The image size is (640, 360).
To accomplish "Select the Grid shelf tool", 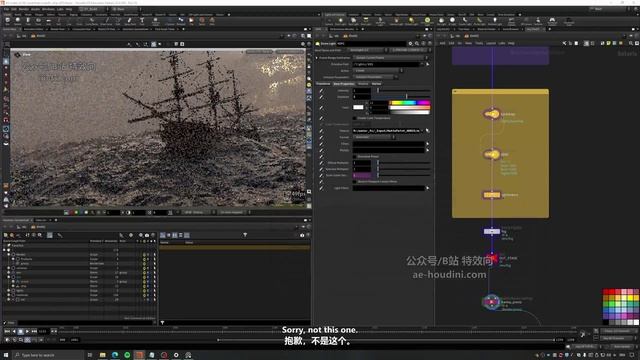I will coord(48,21).
